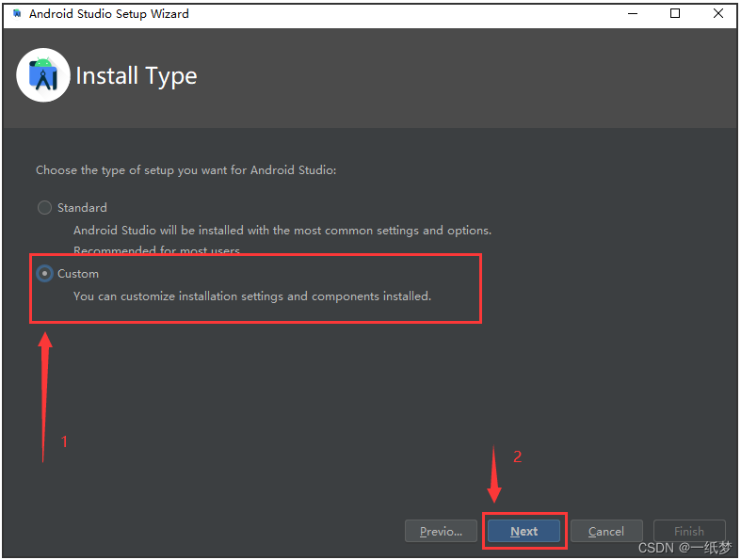Image resolution: width=741 pixels, height=560 pixels.
Task: Click the 'Android Studio will be installed' description
Action: 282,231
